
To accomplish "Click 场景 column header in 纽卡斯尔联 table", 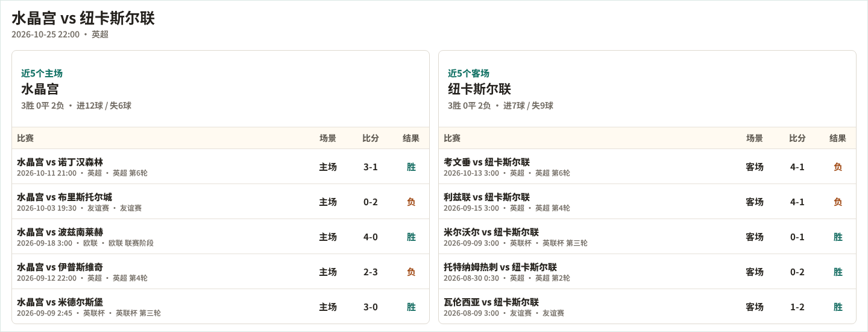I will (755, 138).
